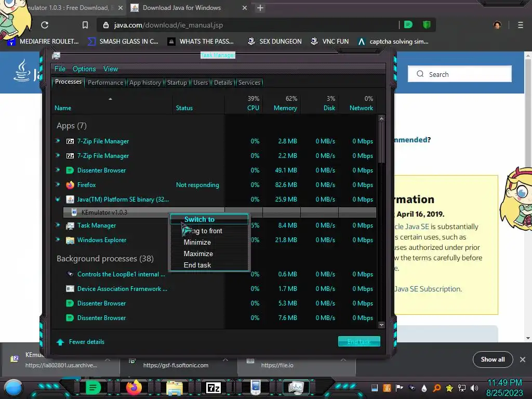This screenshot has width=532, height=399.
Task: Click the java.com address bar URL
Action: (x=168, y=25)
